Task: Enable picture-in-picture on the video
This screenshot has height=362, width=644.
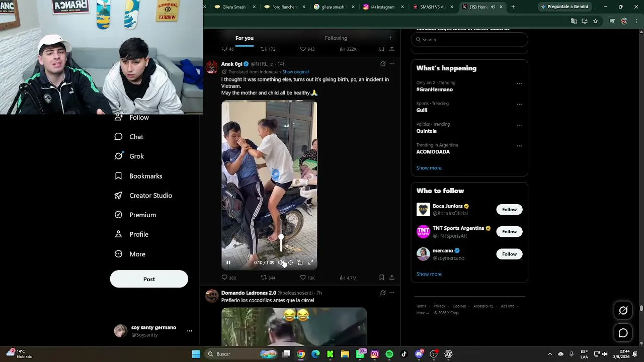Action: [300, 262]
